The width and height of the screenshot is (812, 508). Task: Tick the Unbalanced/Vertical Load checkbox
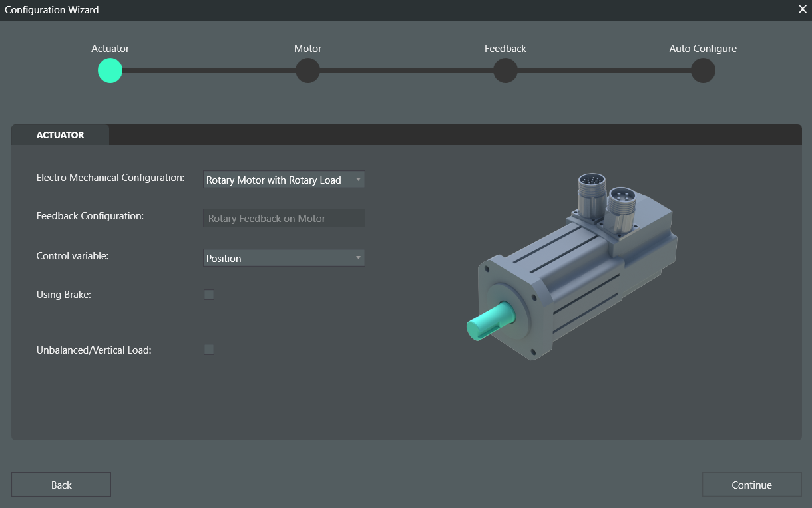[209, 349]
